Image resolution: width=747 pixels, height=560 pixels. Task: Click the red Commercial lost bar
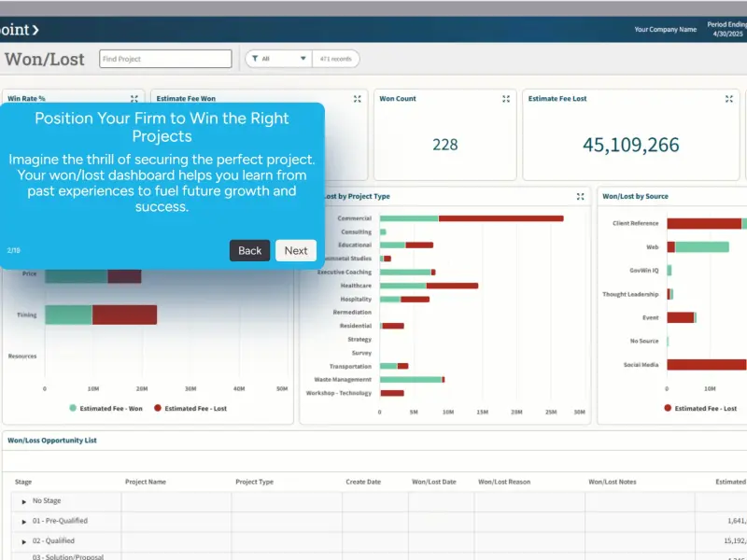[500, 218]
